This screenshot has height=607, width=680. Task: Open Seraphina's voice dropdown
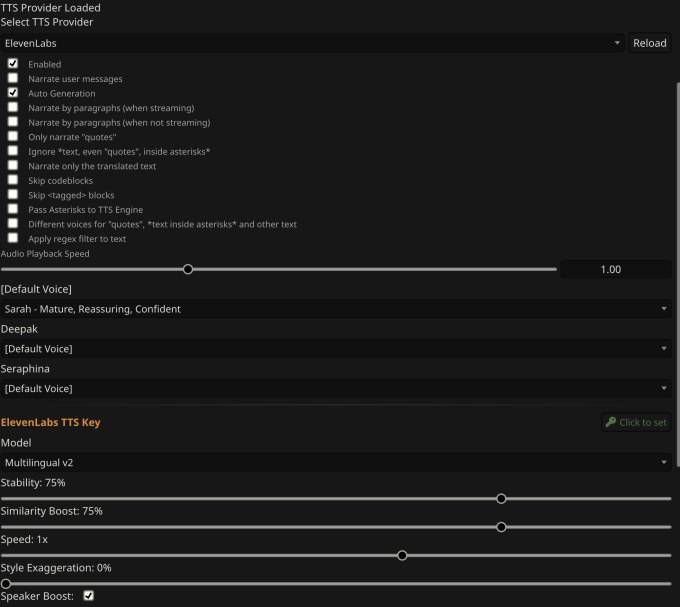(336, 388)
